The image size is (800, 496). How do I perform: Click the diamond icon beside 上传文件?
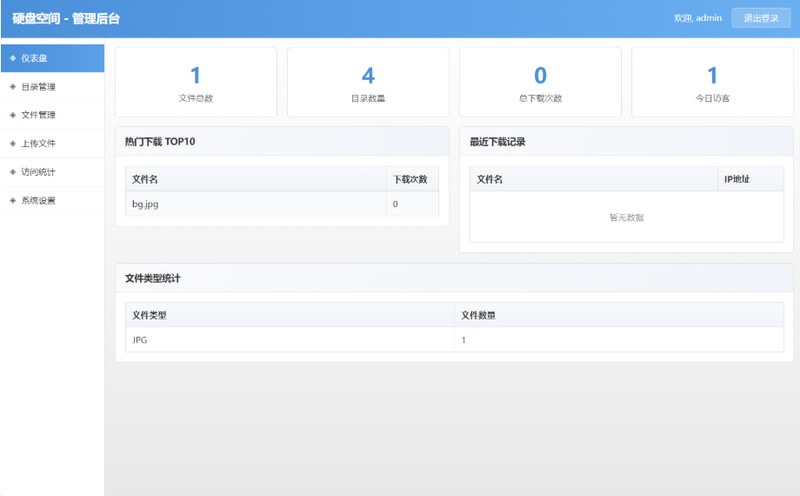(x=12, y=143)
